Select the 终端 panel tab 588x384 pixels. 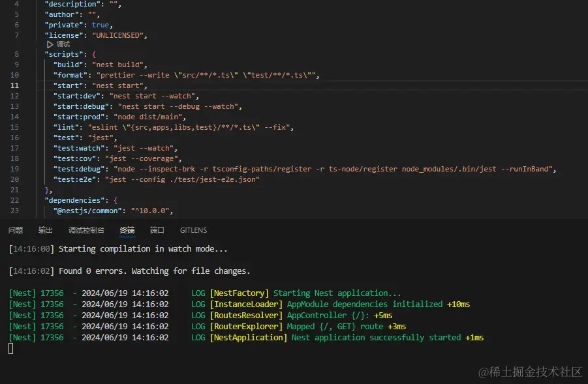point(127,230)
